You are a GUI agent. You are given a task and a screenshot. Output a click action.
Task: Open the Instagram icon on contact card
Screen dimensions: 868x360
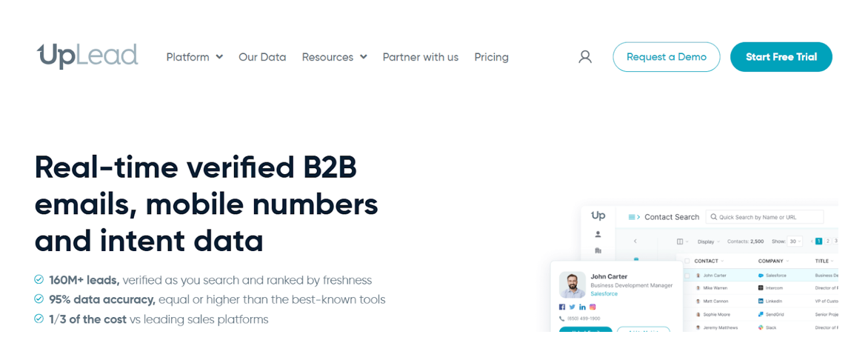592,307
